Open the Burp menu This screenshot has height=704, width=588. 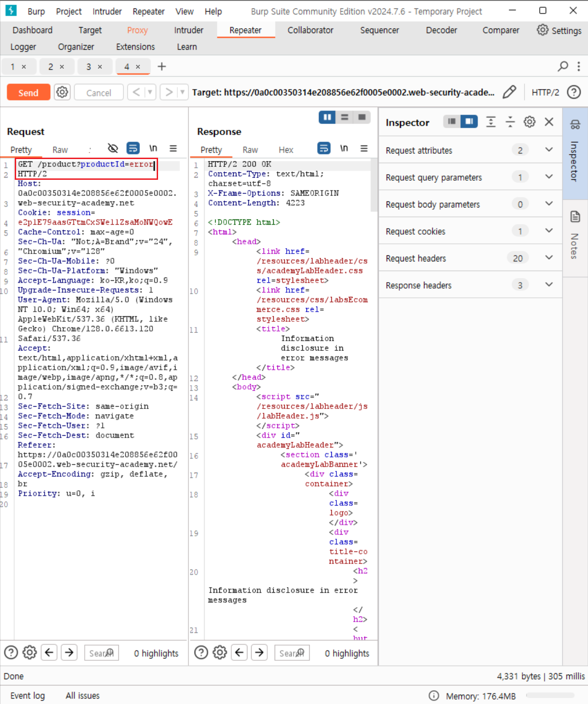click(x=36, y=12)
